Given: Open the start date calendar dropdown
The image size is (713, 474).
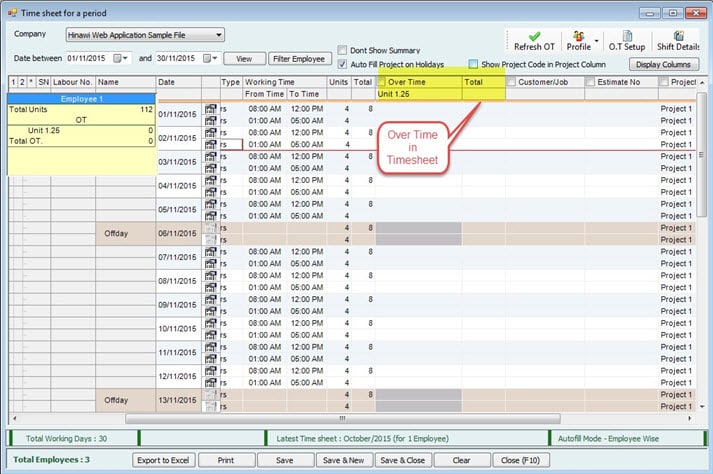Looking at the screenshot, I should [x=121, y=58].
